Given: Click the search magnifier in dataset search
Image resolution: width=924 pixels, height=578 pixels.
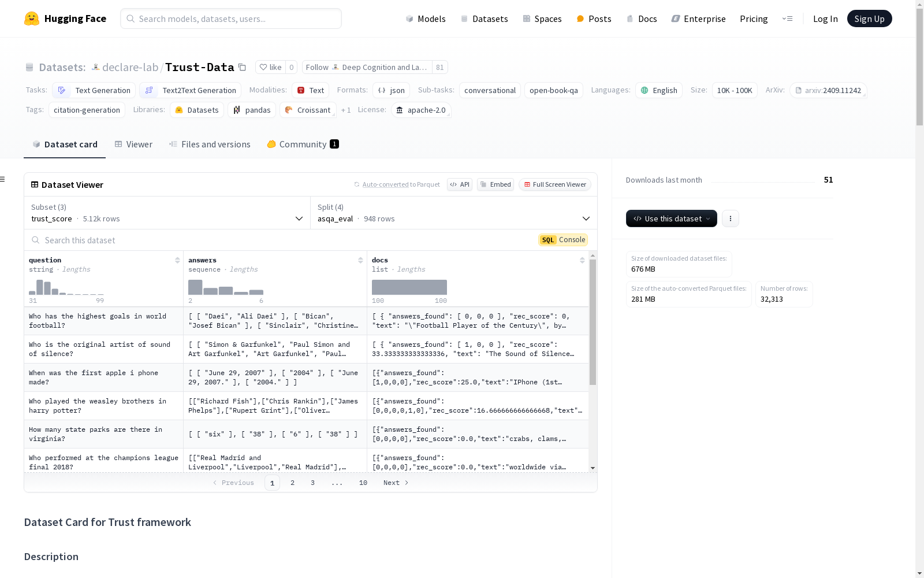Looking at the screenshot, I should (x=36, y=240).
